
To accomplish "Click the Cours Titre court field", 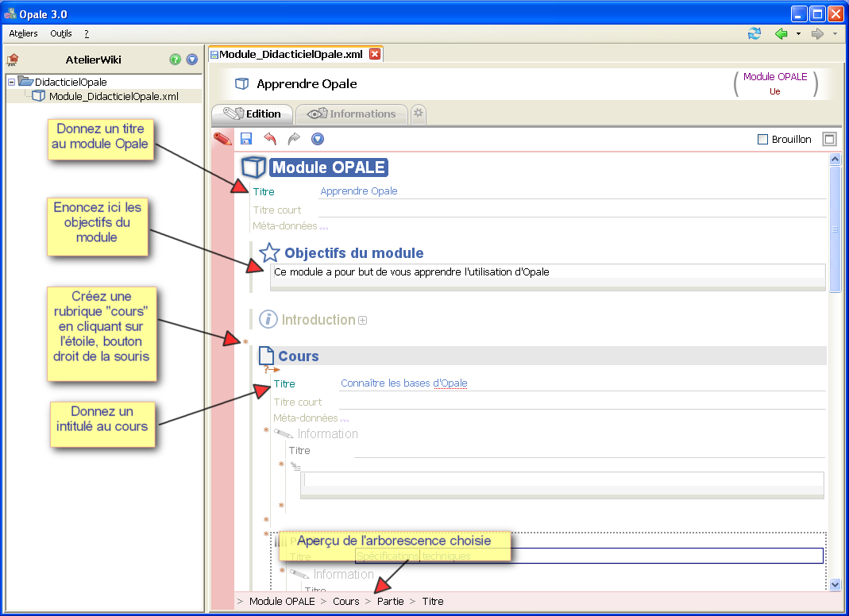I will pyautogui.click(x=583, y=402).
